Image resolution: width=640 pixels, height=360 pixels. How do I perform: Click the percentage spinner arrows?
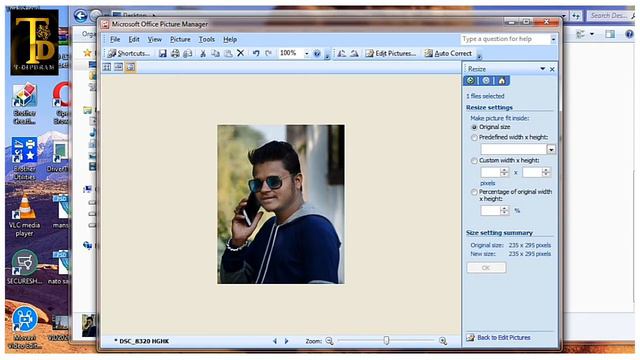tap(504, 211)
